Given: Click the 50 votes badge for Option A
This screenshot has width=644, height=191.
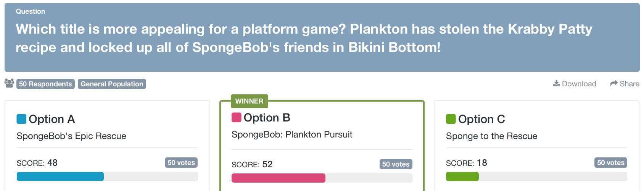Looking at the screenshot, I should pos(181,163).
